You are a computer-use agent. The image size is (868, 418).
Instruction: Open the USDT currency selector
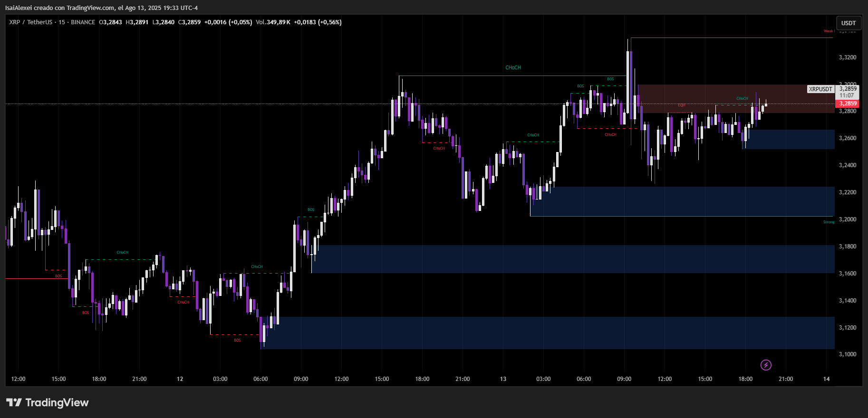click(848, 23)
